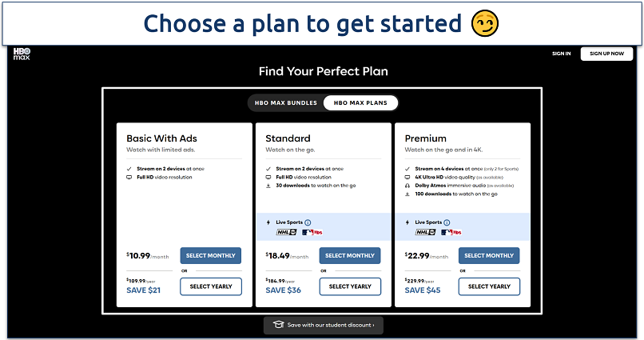The image size is (644, 340).
Task: Click Live Sports info icon in Standard plan
Action: 308,222
